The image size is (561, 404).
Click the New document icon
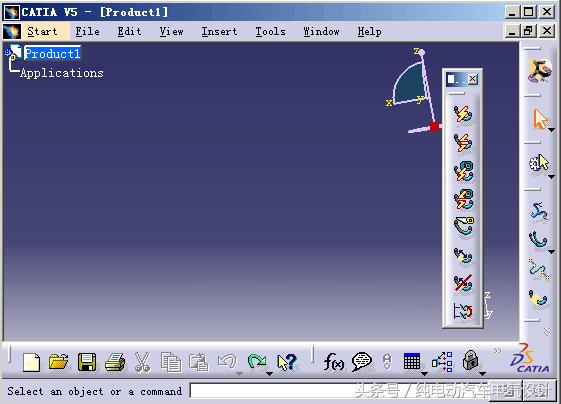pyautogui.click(x=31, y=362)
